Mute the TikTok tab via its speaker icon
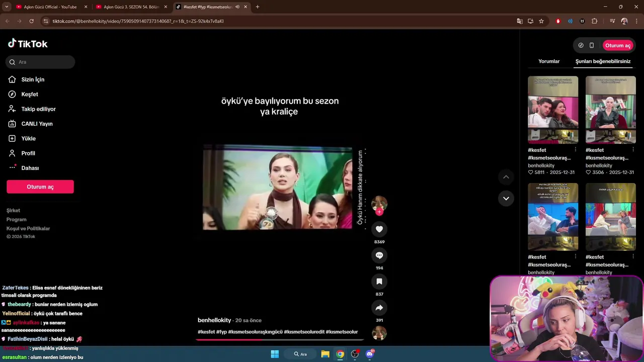Screen dimensions: 644x362 237,7
